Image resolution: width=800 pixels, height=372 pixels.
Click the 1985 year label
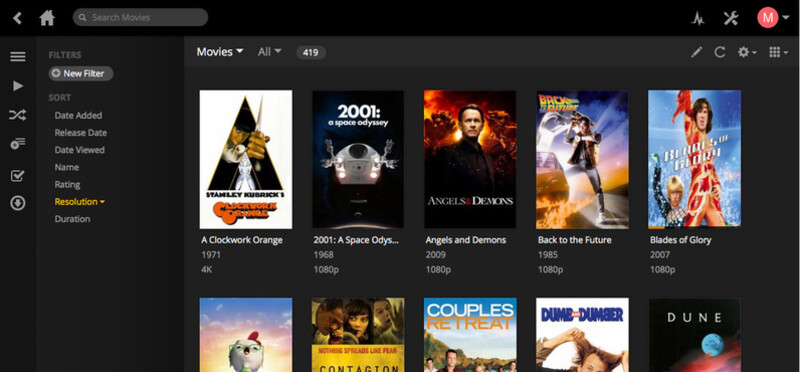pyautogui.click(x=548, y=255)
